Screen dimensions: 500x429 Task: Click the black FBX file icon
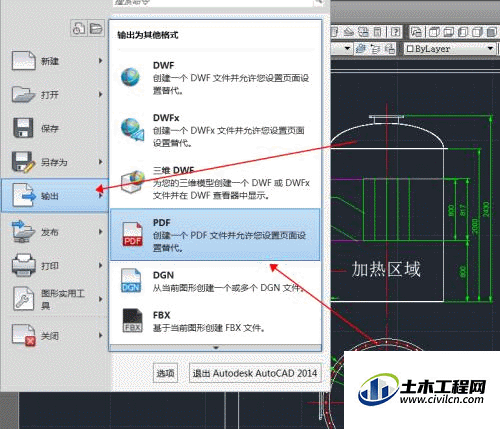(133, 321)
